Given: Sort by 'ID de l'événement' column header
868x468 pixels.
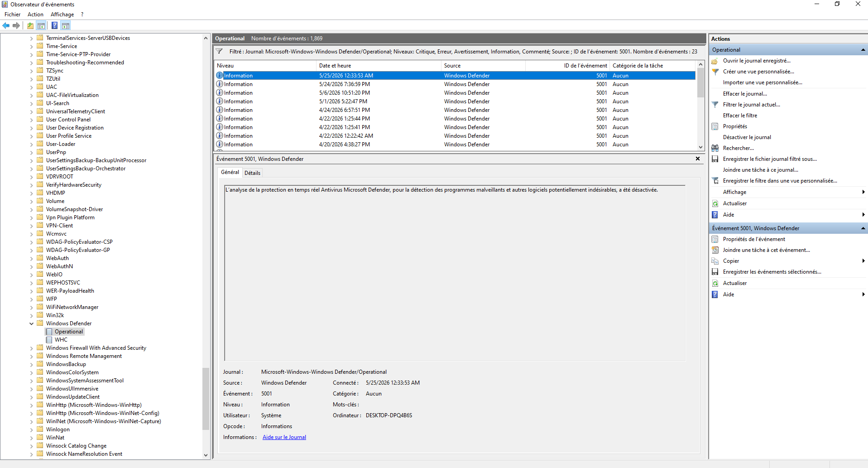Looking at the screenshot, I should pos(567,66).
